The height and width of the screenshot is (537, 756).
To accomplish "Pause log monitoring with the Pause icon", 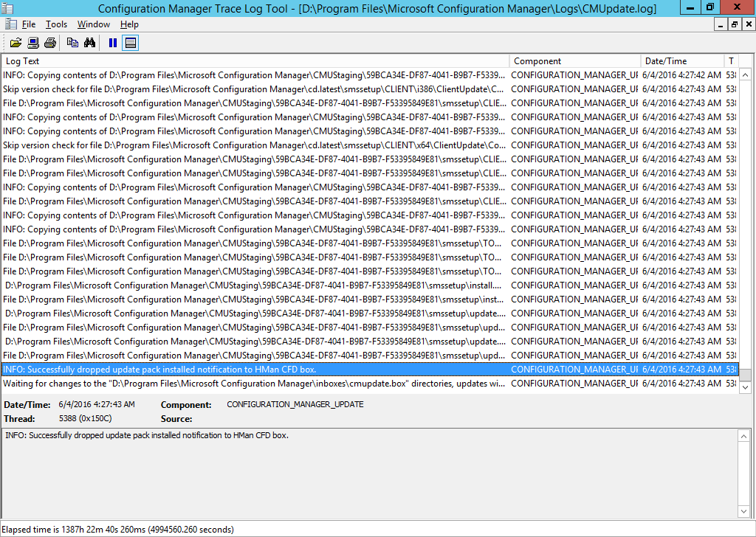I will (x=113, y=43).
